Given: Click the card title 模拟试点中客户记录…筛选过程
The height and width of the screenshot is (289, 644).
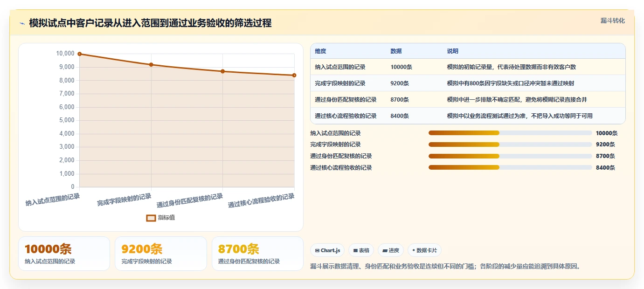Looking at the screenshot, I should (x=150, y=23).
